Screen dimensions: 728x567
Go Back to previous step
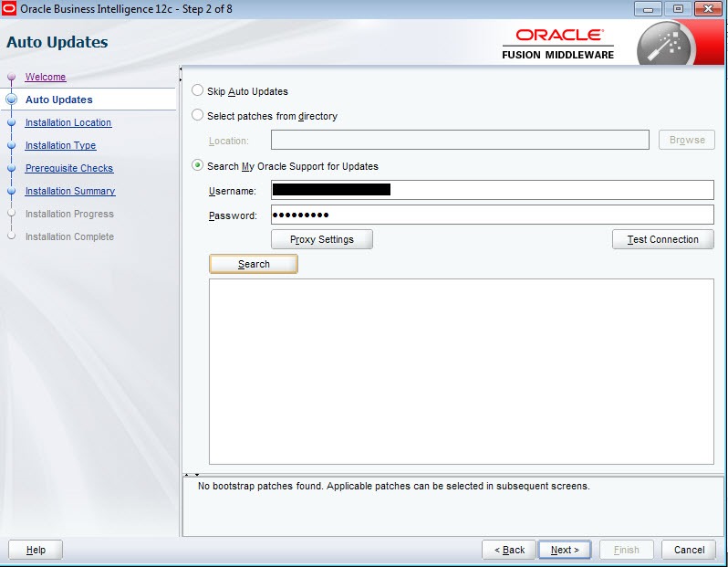click(509, 550)
